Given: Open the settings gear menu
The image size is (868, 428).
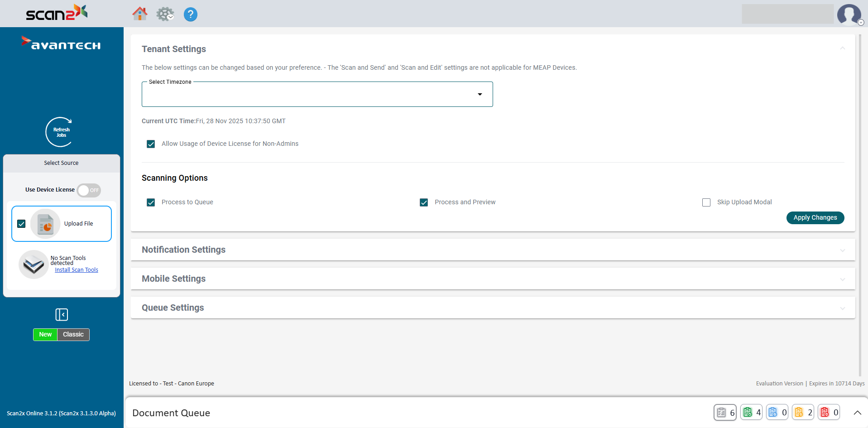Looking at the screenshot, I should tap(165, 14).
